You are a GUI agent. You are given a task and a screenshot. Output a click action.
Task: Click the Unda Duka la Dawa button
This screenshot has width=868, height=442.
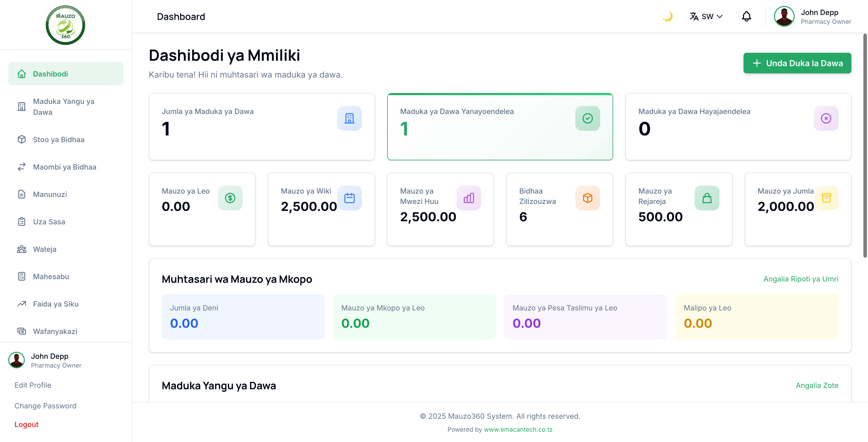(797, 63)
